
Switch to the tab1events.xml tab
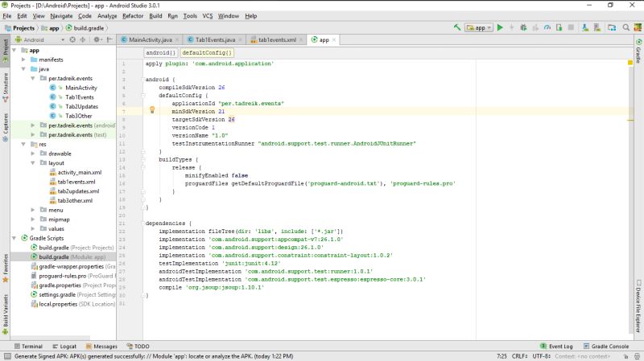(x=277, y=39)
